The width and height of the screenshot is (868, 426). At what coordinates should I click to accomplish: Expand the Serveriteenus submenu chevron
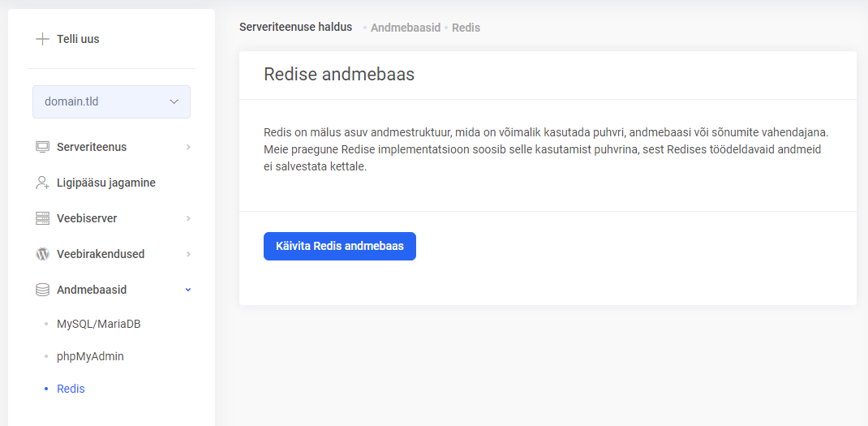tap(188, 147)
